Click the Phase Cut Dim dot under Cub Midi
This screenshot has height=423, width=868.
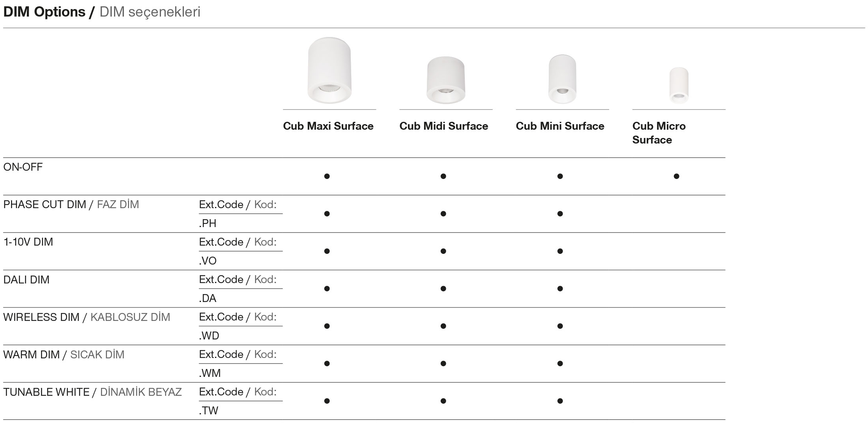pyautogui.click(x=443, y=214)
